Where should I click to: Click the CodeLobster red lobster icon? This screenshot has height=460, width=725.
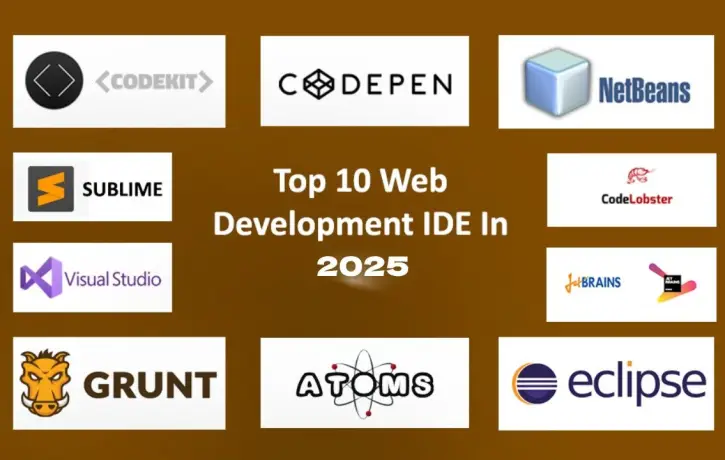[641, 176]
